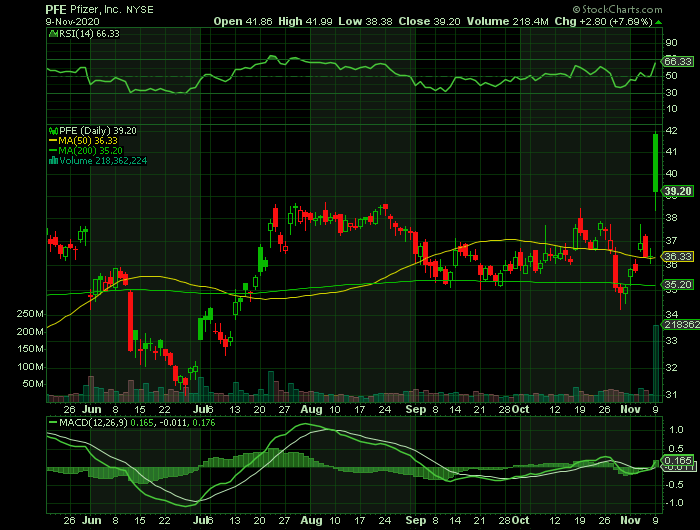Select the tall green Nov 9 candlestick

click(654, 162)
